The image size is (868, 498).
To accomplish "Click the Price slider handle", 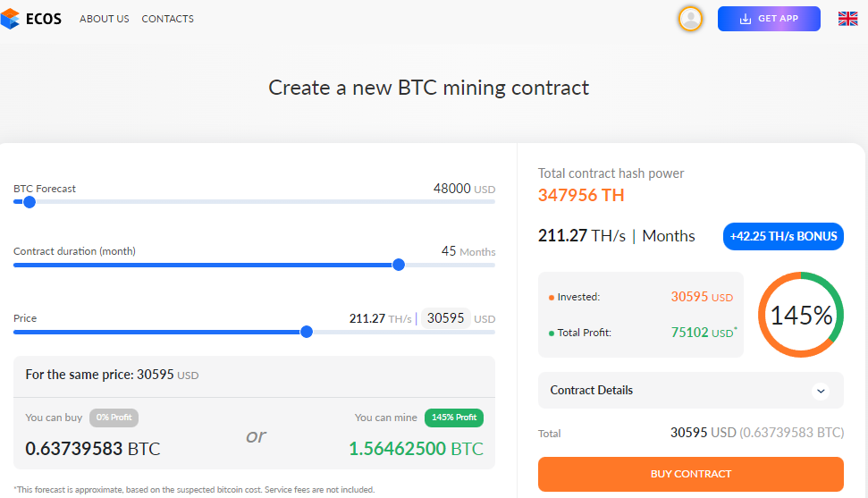I will [x=306, y=332].
